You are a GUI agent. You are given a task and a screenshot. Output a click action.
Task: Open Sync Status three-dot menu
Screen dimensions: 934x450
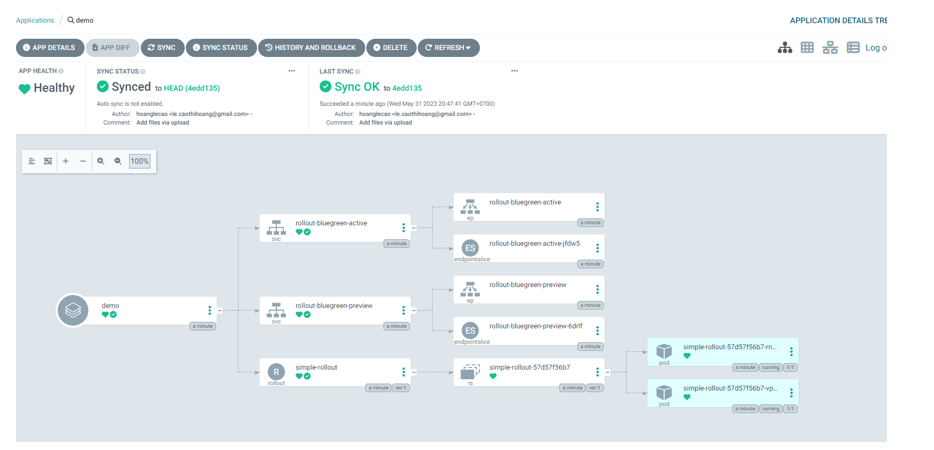pyautogui.click(x=292, y=71)
